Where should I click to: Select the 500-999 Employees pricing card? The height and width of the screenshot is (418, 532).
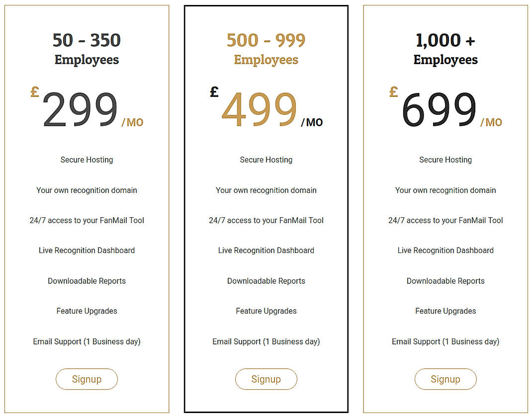coord(266,209)
